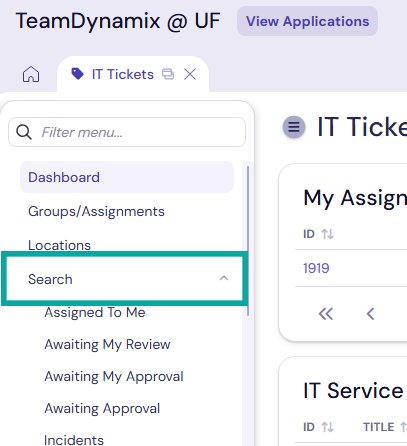Open Awaiting Approval search
Image resolution: width=407 pixels, height=446 pixels.
102,408
